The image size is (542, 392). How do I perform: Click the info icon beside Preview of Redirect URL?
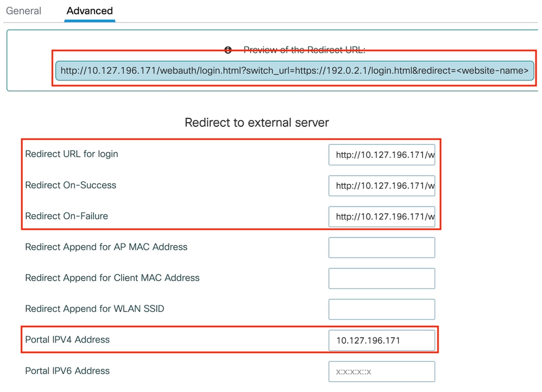(x=228, y=50)
